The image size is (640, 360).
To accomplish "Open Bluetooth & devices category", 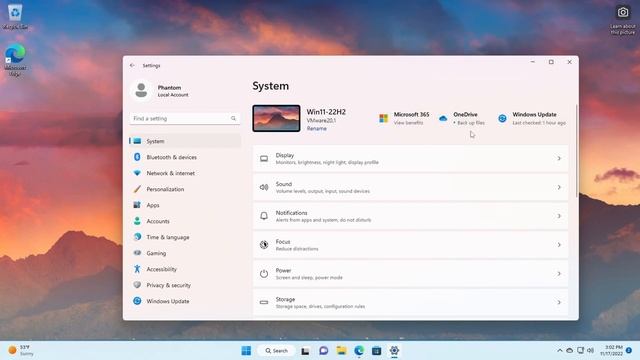I will coord(185,157).
